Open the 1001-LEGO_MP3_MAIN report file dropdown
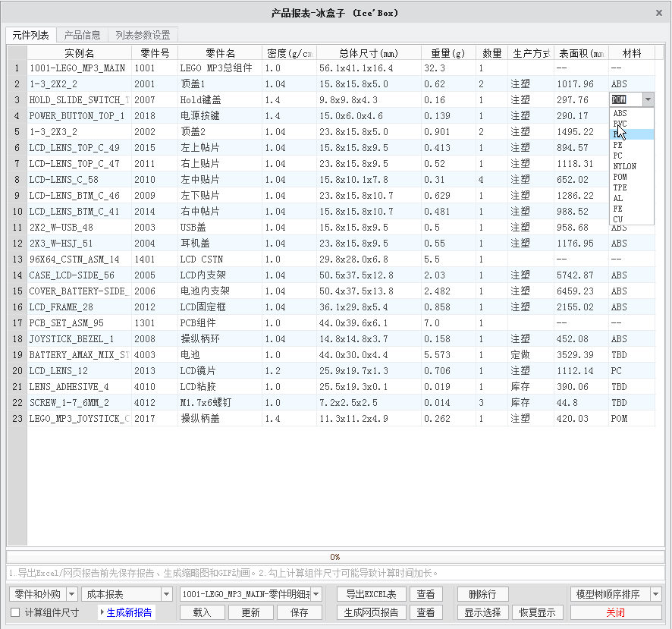The image size is (672, 629). coord(316,594)
